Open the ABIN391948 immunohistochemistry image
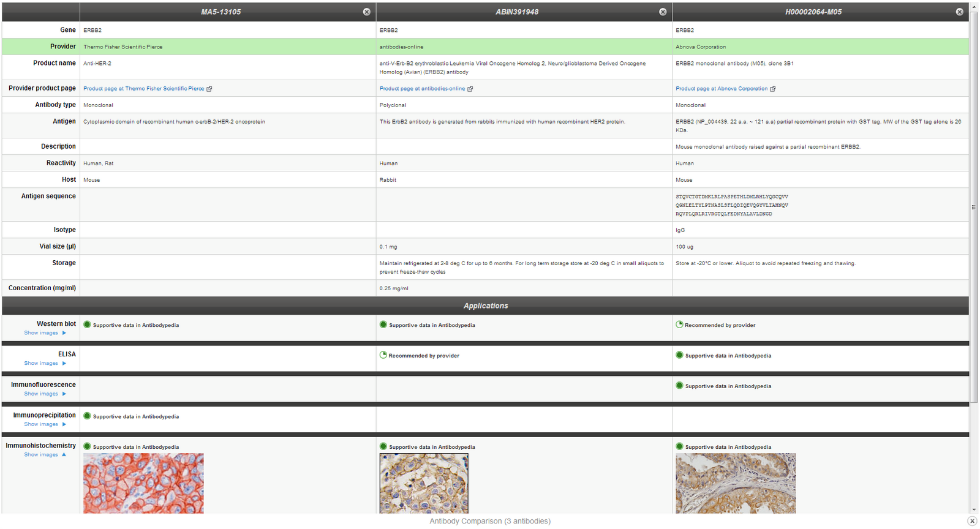 click(x=424, y=483)
